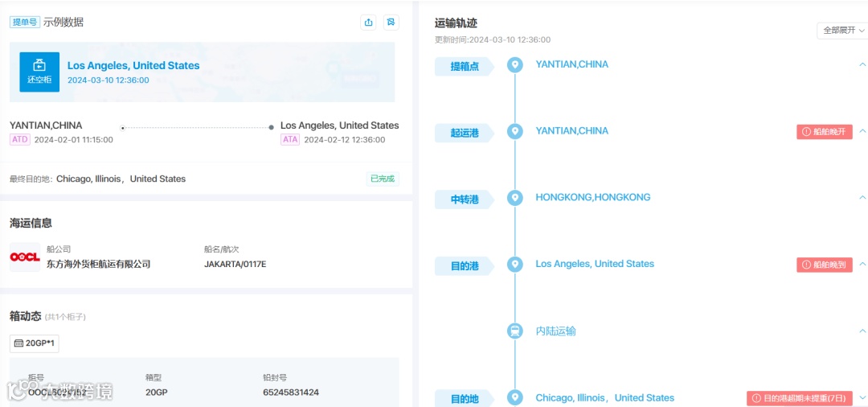The image size is (868, 407).
Task: Click the 中转港 location pin icon
Action: (x=515, y=198)
